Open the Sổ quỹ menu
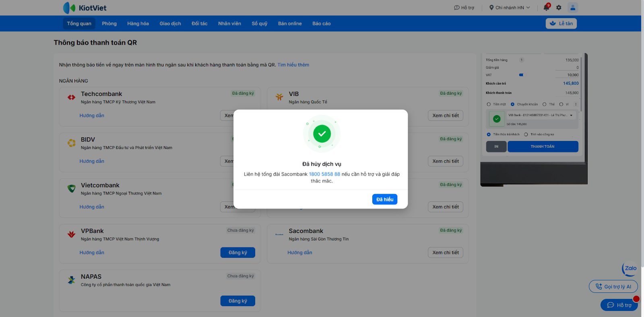Viewport: 644px width, 317px height. click(x=260, y=23)
